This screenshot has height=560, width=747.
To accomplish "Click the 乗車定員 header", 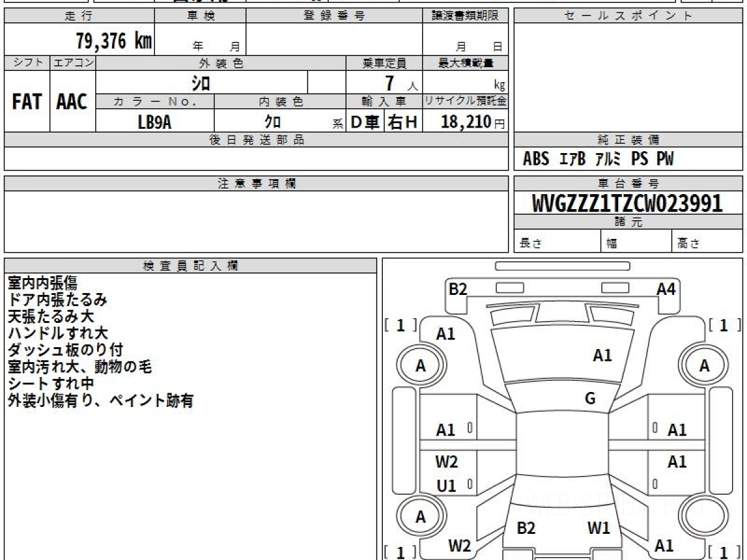I will coord(384,63).
